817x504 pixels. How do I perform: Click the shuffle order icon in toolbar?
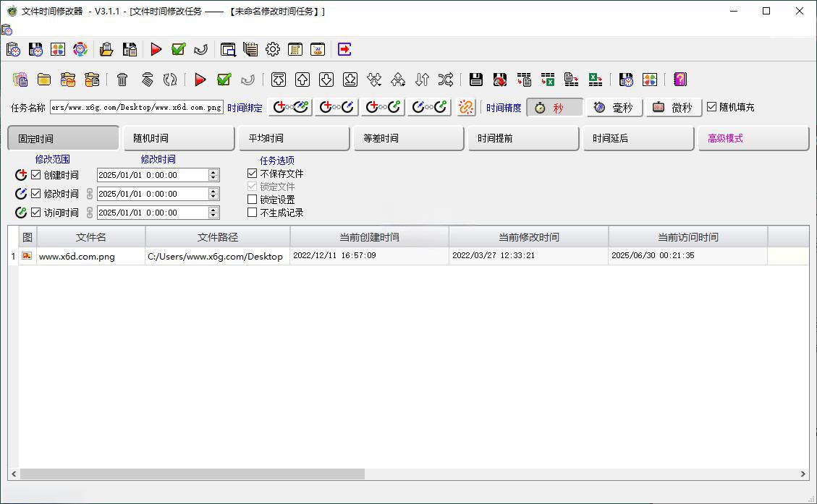[x=446, y=80]
